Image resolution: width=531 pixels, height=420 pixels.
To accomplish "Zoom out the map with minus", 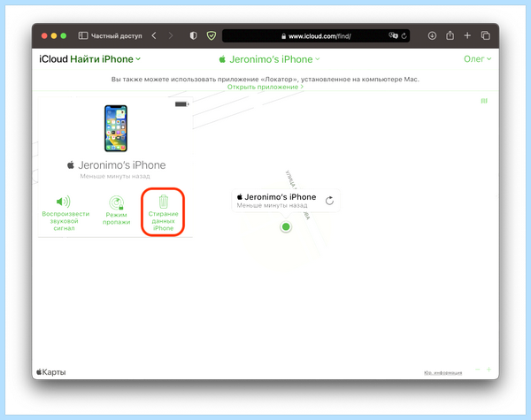I will (x=478, y=370).
